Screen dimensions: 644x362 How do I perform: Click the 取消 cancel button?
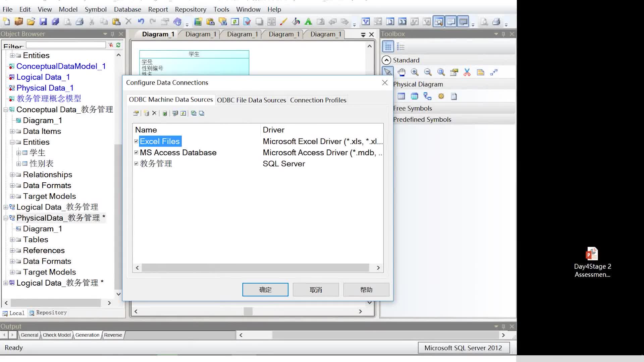pyautogui.click(x=316, y=290)
